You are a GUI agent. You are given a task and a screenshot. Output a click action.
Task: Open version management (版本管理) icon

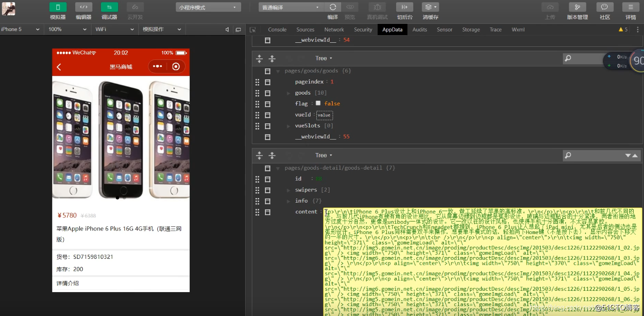pos(577,7)
